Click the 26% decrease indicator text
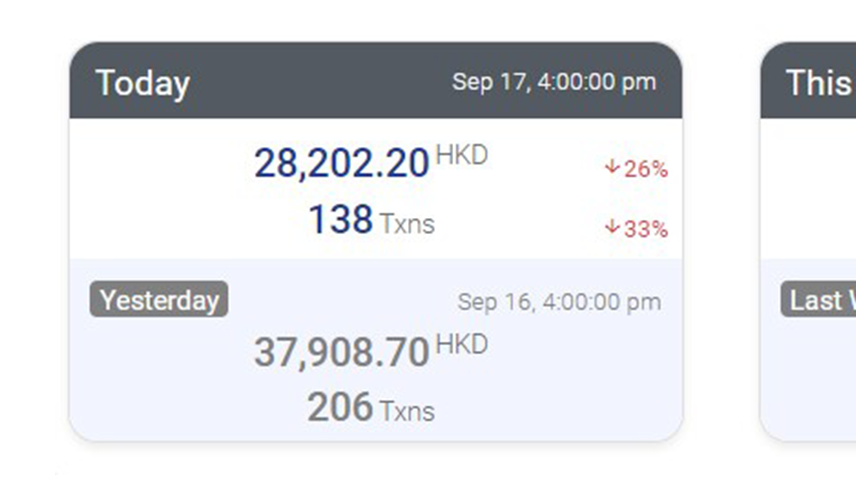856x490 pixels. (646, 169)
